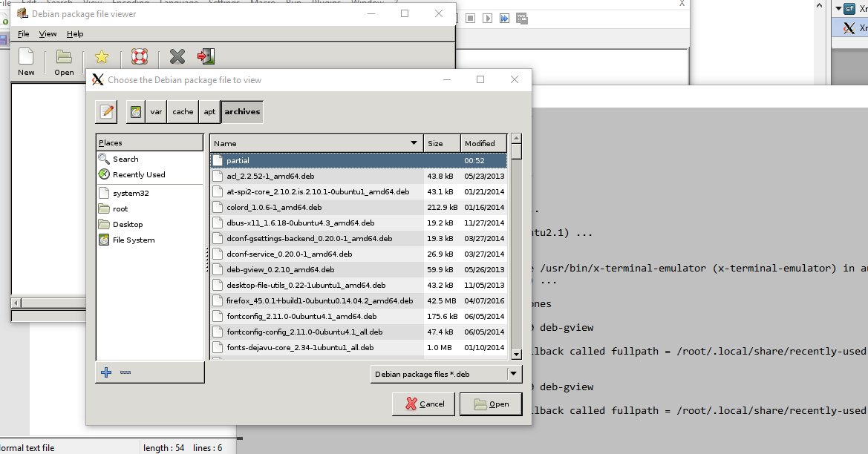Go to the filesystem root path button
The height and width of the screenshot is (454, 868).
136,112
